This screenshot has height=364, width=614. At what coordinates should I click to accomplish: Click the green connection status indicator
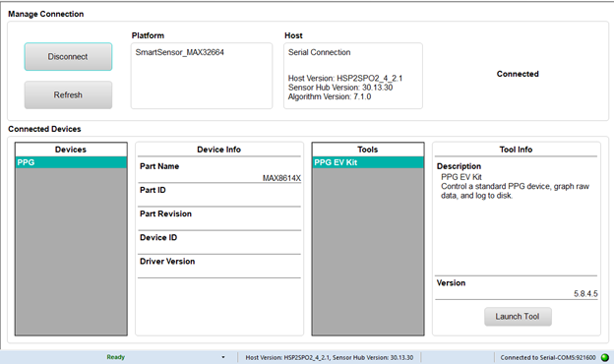click(x=604, y=357)
